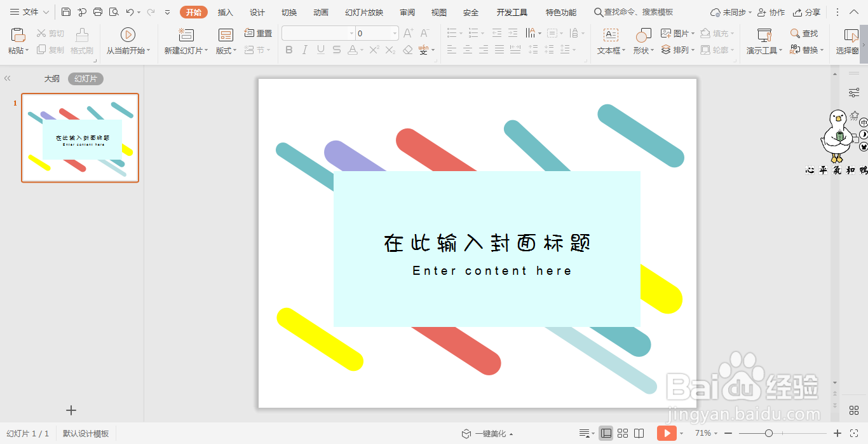Click the Shapes (形状) icon
Image resolution: width=868 pixels, height=444 pixels.
click(643, 35)
